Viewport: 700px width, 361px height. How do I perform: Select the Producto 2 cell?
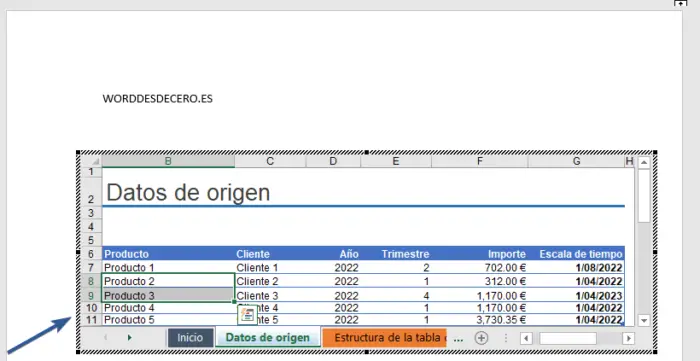(x=168, y=282)
